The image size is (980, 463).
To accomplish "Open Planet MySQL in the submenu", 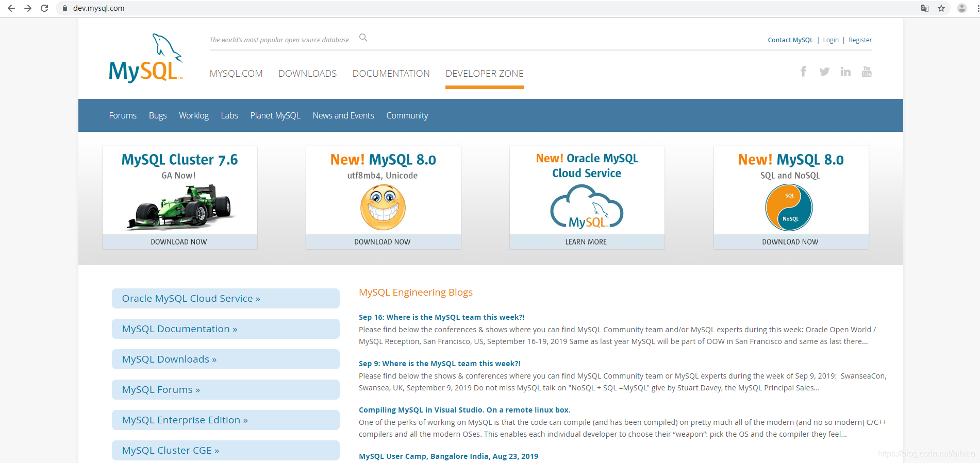I will pos(275,115).
